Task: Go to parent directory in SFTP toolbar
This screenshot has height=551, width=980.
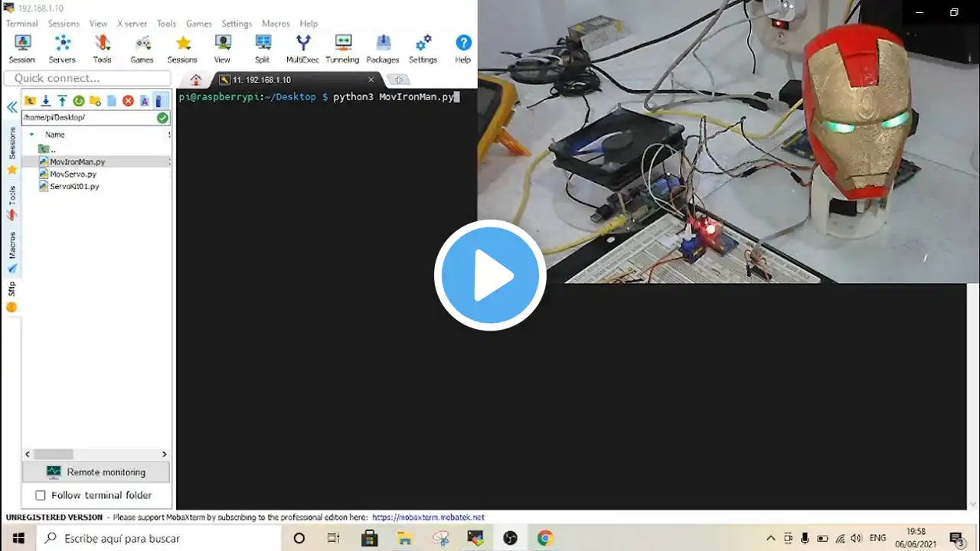Action: coord(30,101)
